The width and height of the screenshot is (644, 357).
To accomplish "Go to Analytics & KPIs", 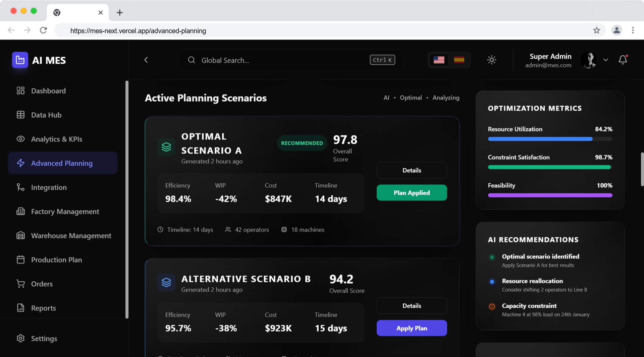I will [x=63, y=139].
